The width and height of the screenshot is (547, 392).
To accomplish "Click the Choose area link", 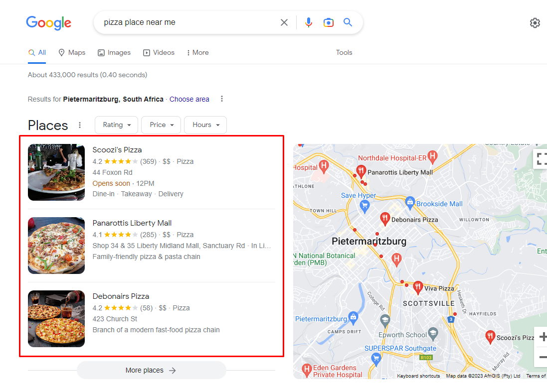I will (189, 99).
